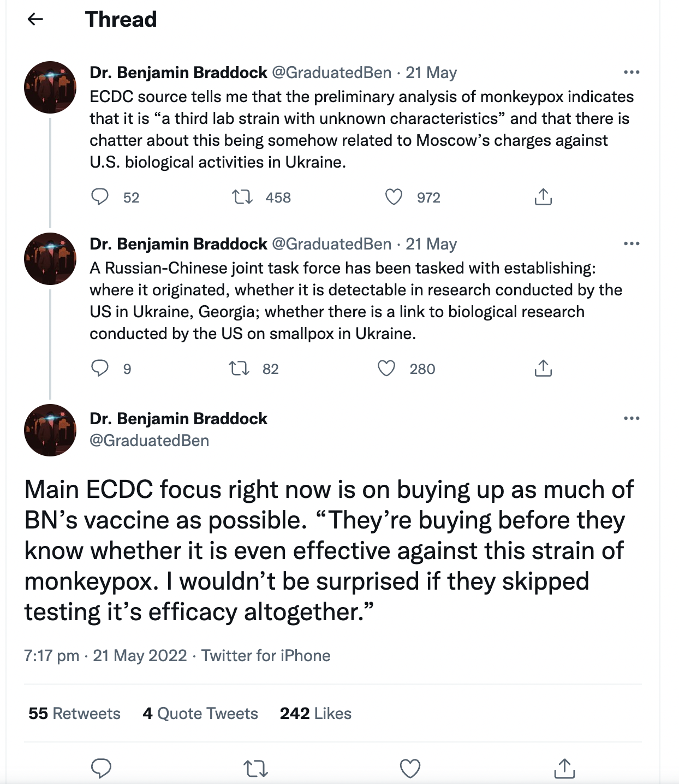
Task: Share the first tweet about ECDC source
Action: coord(543,197)
